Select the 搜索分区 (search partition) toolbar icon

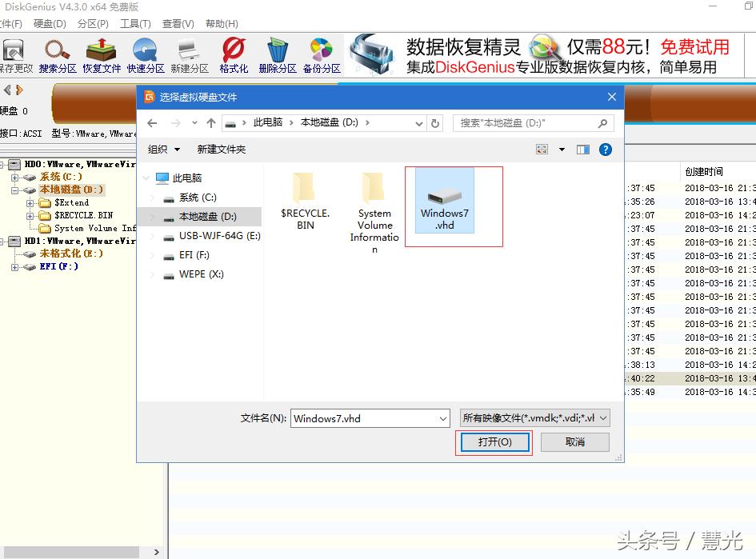(x=56, y=54)
